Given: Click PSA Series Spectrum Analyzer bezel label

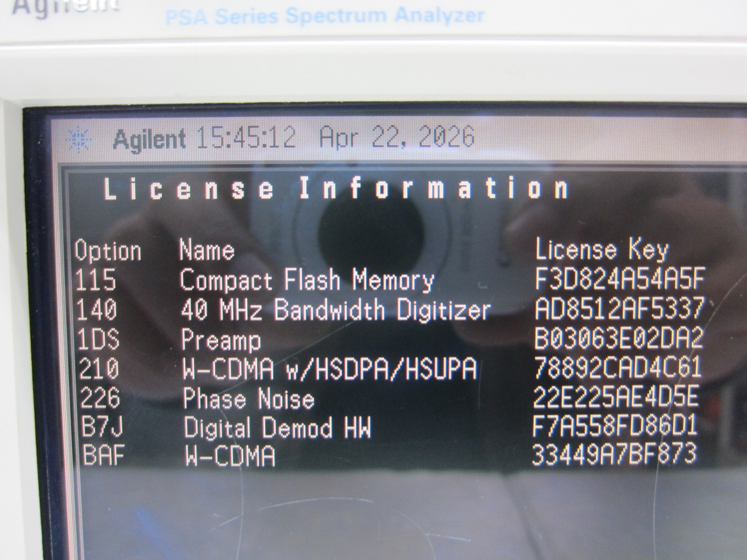Looking at the screenshot, I should 325,16.
